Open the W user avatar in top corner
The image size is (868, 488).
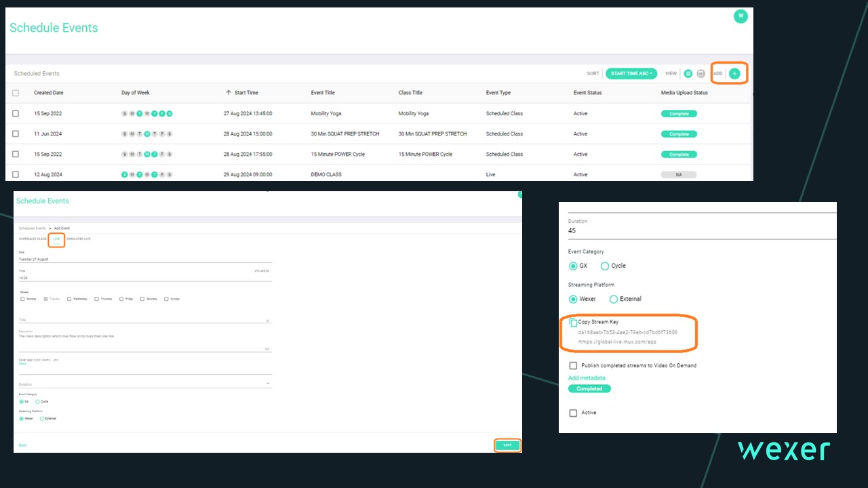coord(741,16)
